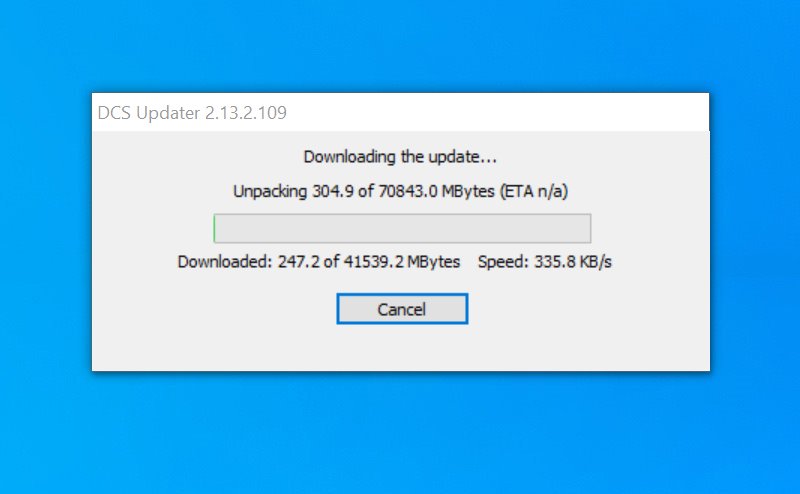The image size is (800, 494).
Task: Click the 'Downloading the update...' status label
Action: (400, 157)
